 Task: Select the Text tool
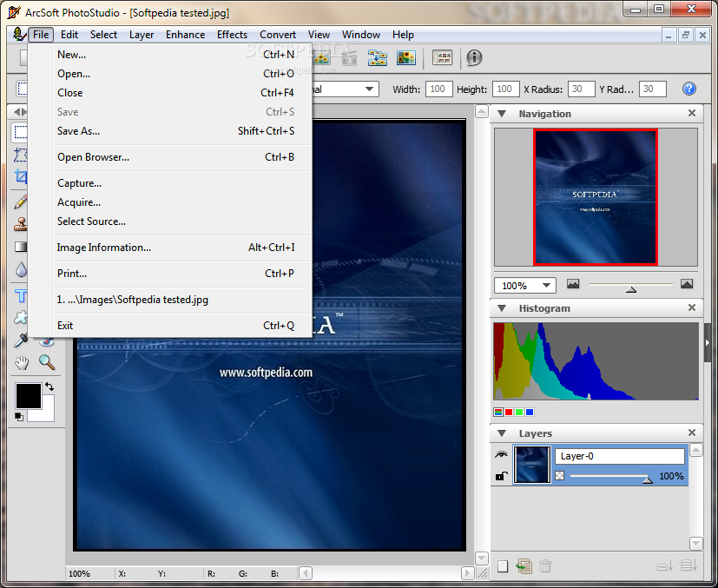point(21,296)
